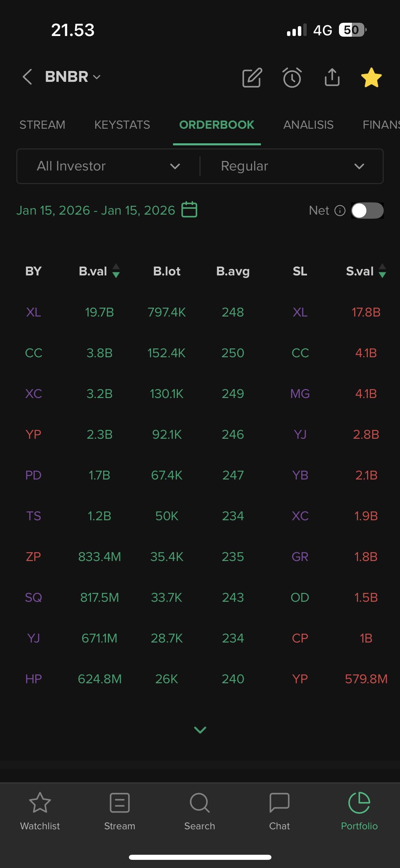The width and height of the screenshot is (400, 868).
Task: Select the XL buyer broker row
Action: [34, 312]
